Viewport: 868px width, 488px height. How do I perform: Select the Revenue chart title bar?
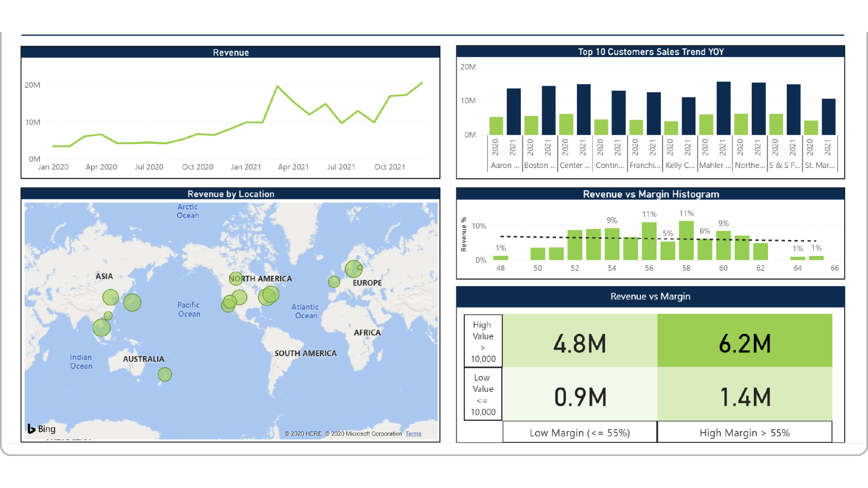click(x=231, y=52)
